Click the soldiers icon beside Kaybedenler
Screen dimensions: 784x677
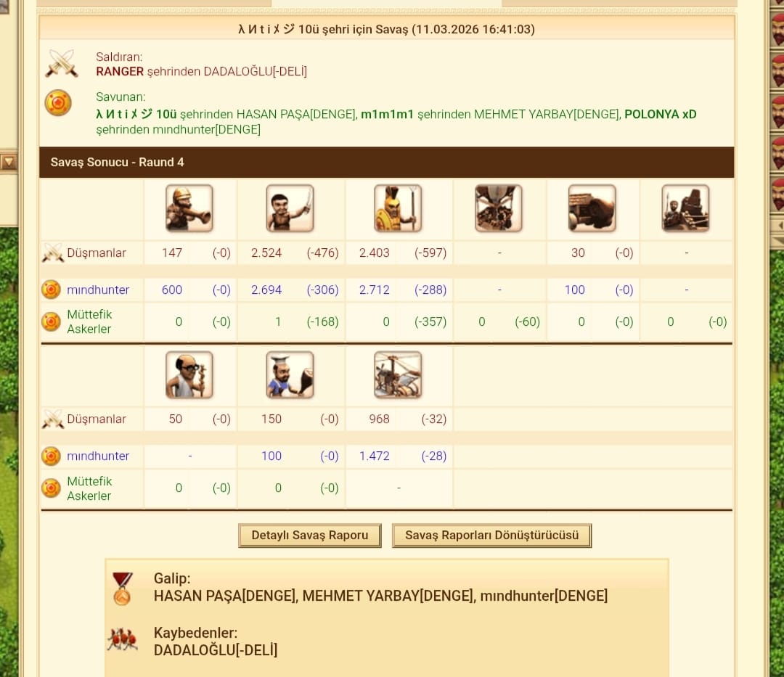122,639
